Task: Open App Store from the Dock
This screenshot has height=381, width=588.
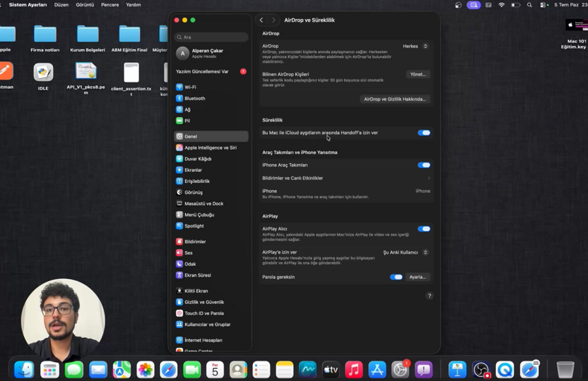Action: (377, 370)
